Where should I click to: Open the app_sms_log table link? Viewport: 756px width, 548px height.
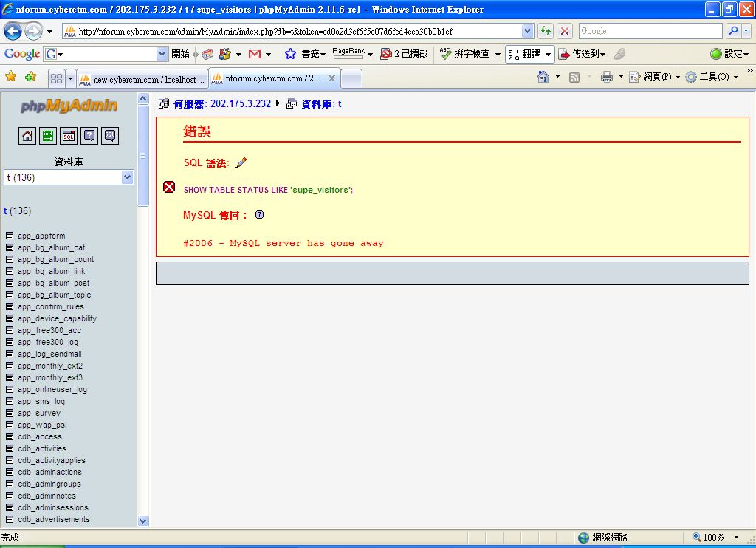[41, 401]
